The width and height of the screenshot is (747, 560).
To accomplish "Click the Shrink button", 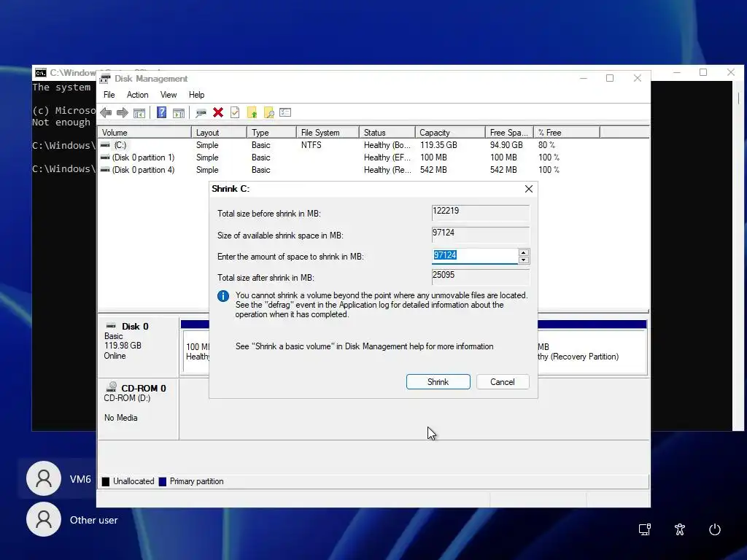I will point(438,382).
